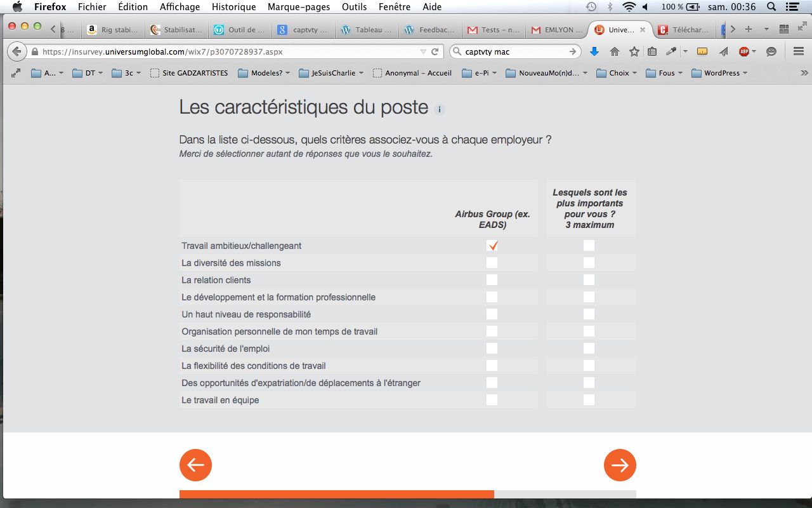Viewport: 812px width, 508px height.
Task: Open the Apple menu
Action: pos(17,7)
